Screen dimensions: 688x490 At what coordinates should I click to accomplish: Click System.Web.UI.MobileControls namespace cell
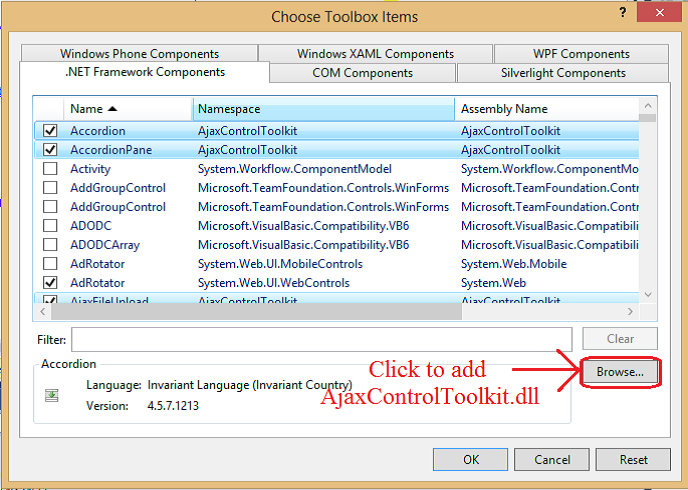pyautogui.click(x=280, y=264)
